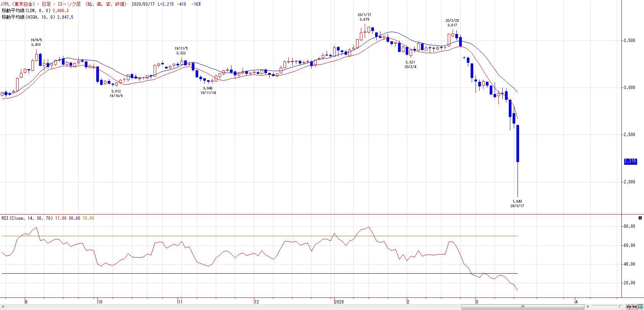Click the zoom slider handle
The height and width of the screenshot is (310, 644).
pyautogui.click(x=619, y=306)
